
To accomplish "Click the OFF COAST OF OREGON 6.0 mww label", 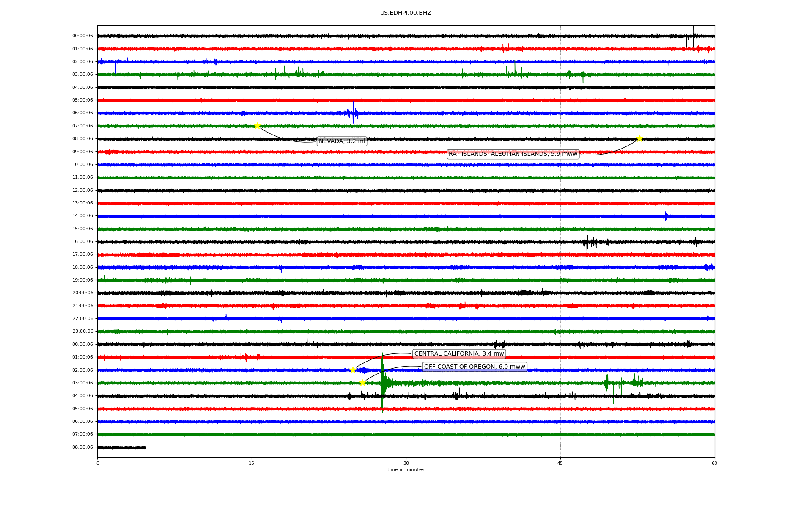I will (475, 367).
